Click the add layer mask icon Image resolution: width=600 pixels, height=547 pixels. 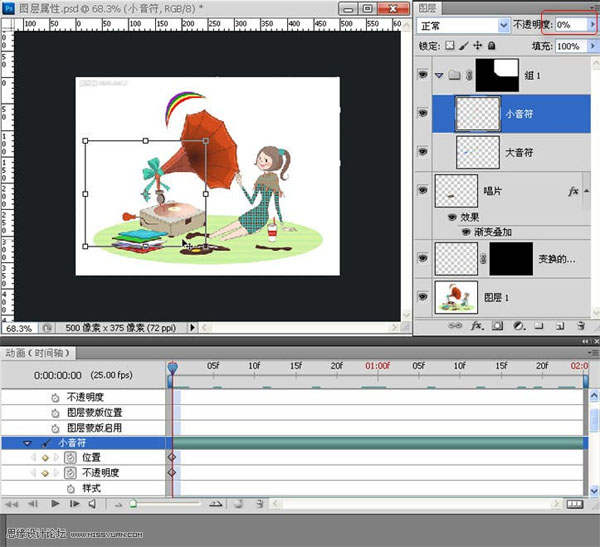[x=497, y=326]
